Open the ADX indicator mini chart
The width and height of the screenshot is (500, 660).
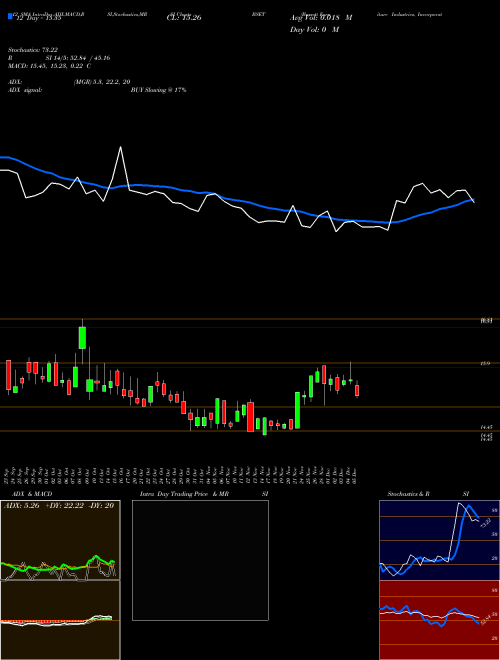click(60, 540)
